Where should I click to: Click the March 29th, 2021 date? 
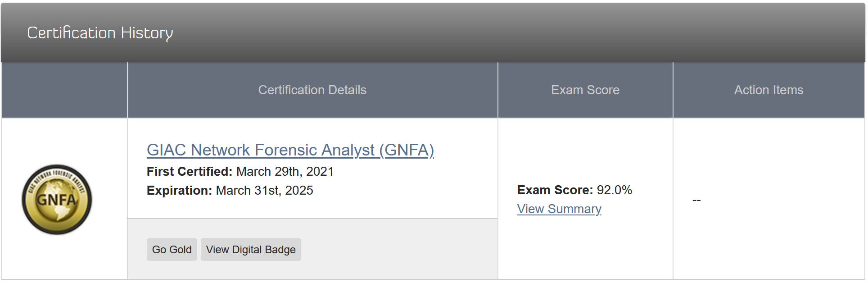pos(285,172)
